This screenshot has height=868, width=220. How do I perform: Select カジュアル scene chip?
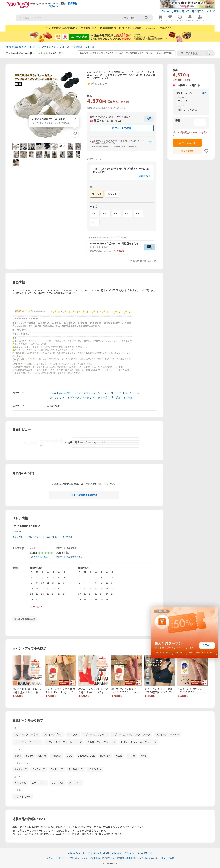(x=20, y=783)
